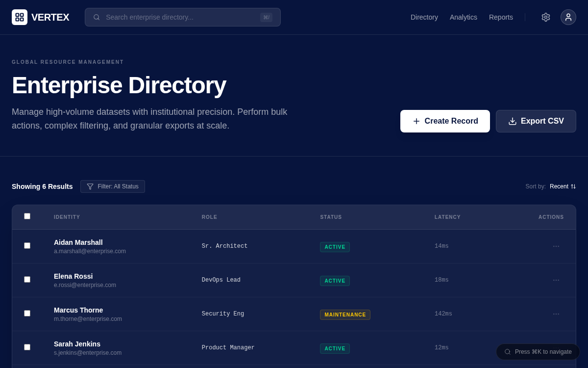Screen dimensions: 588x368
Task: Click the ACTIVE badge for Aidan Marshall
Action: coord(335,247)
